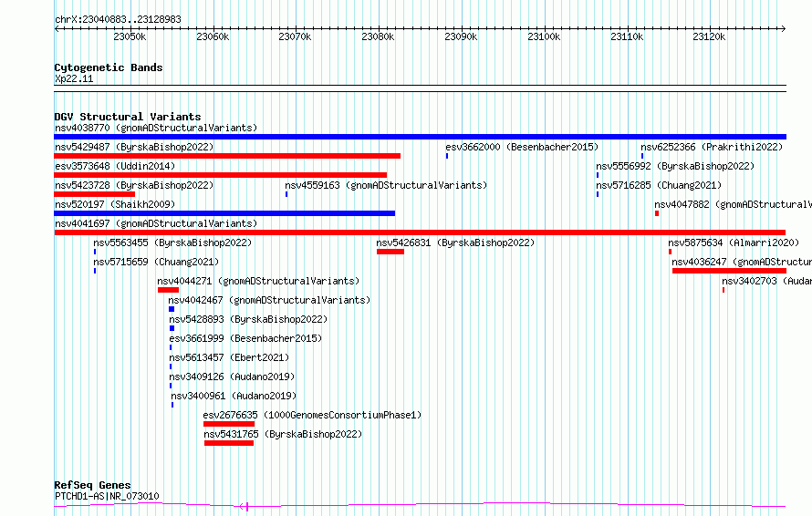812x516 pixels.
Task: Click the Cytogenetic Bands track title
Action: tap(109, 67)
